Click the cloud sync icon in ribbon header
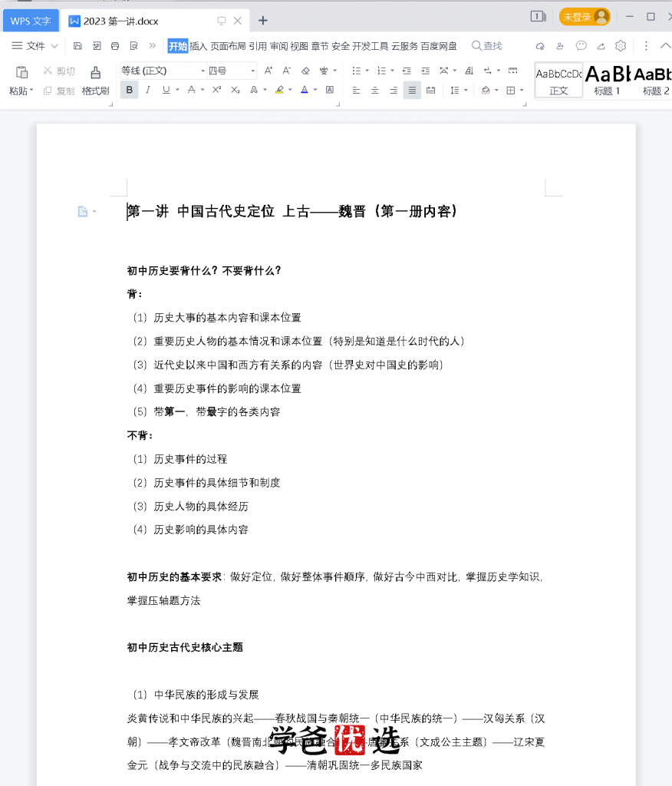This screenshot has width=672, height=786. tap(540, 46)
